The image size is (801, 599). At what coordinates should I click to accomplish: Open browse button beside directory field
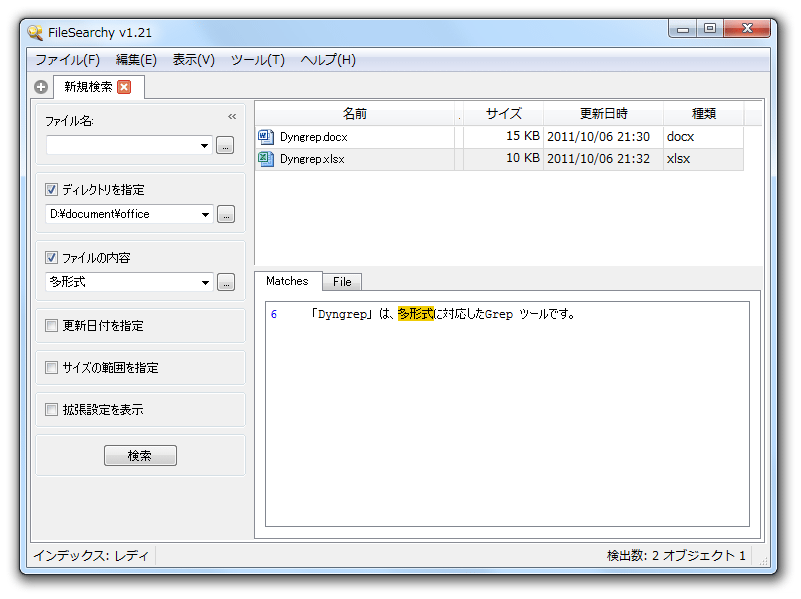[226, 214]
